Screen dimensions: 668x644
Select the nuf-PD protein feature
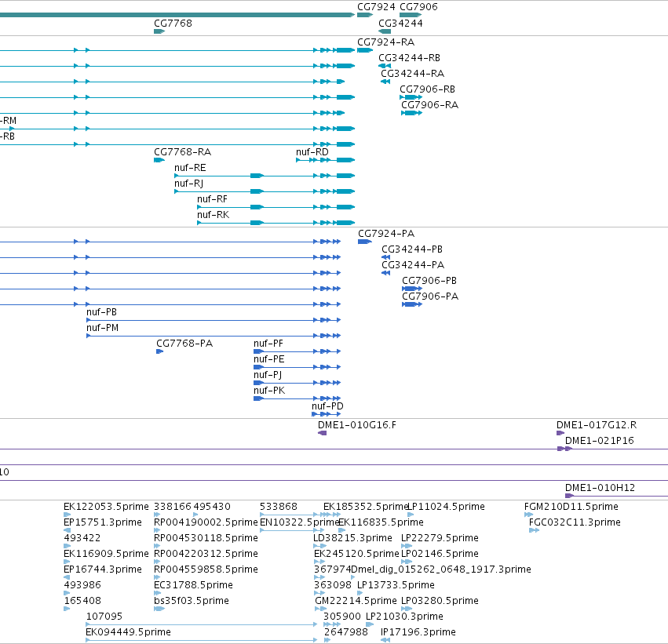pos(327,414)
